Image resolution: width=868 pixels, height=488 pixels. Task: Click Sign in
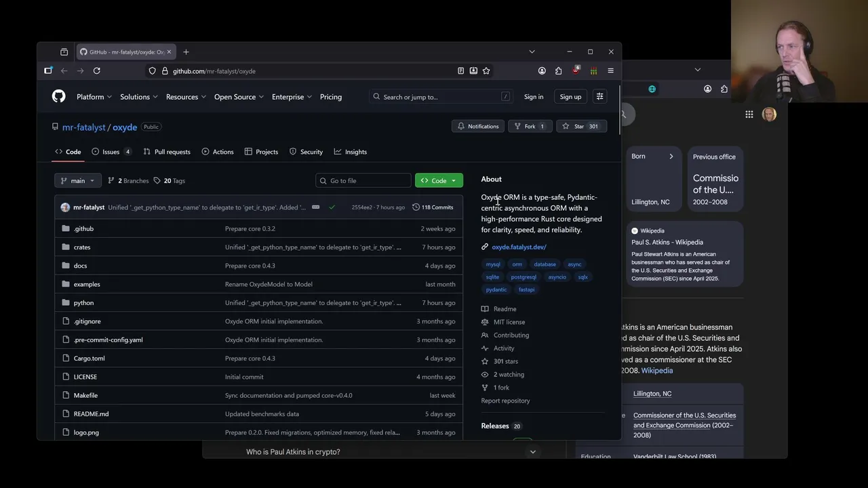[534, 97]
